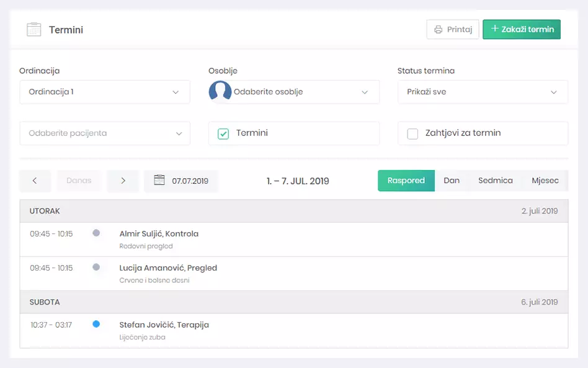Click blue status dot for Stefan Jovičić
Screen dimensions: 588x368
[96, 324]
